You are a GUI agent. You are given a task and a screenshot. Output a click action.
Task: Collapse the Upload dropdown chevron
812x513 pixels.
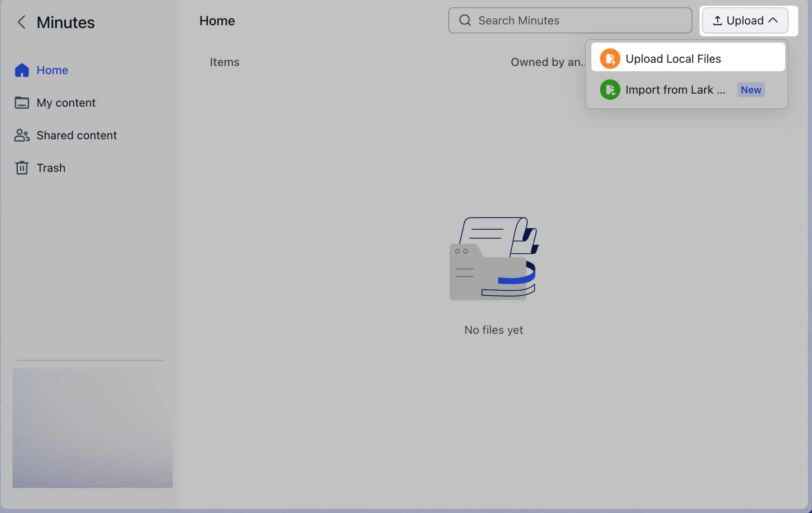point(773,20)
